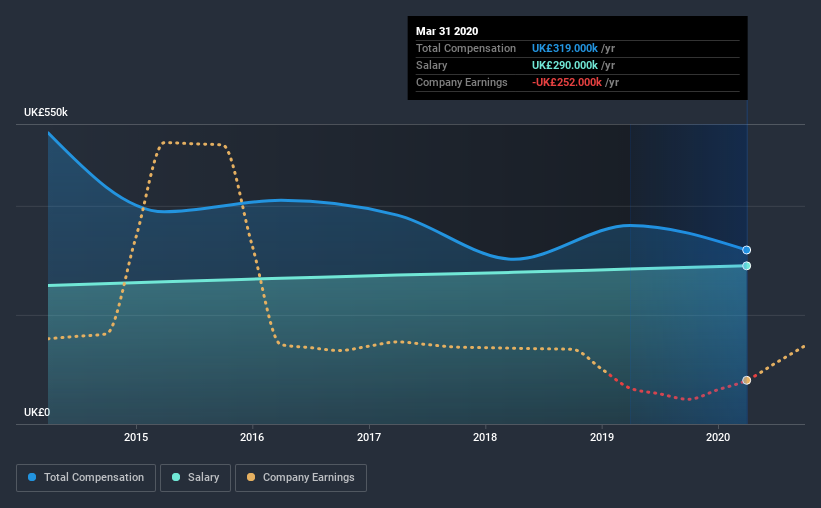Click the 2020 x-axis label
The image size is (821, 508).
[x=718, y=437]
